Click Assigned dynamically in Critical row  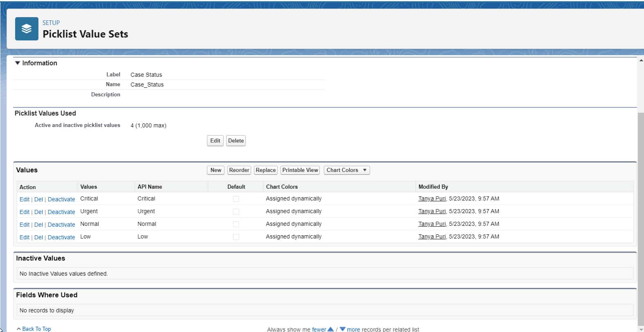(294, 198)
